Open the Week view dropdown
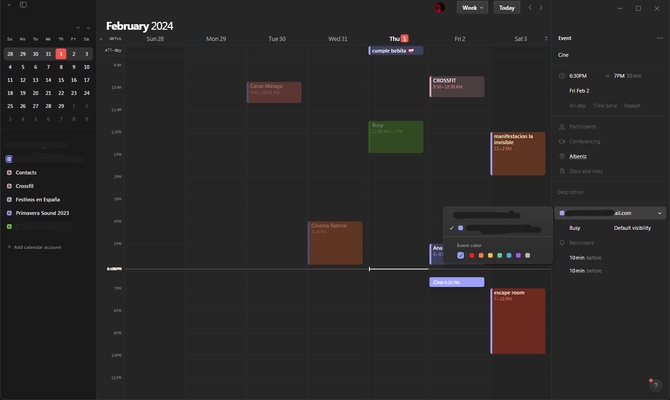The width and height of the screenshot is (670, 400). click(x=472, y=8)
